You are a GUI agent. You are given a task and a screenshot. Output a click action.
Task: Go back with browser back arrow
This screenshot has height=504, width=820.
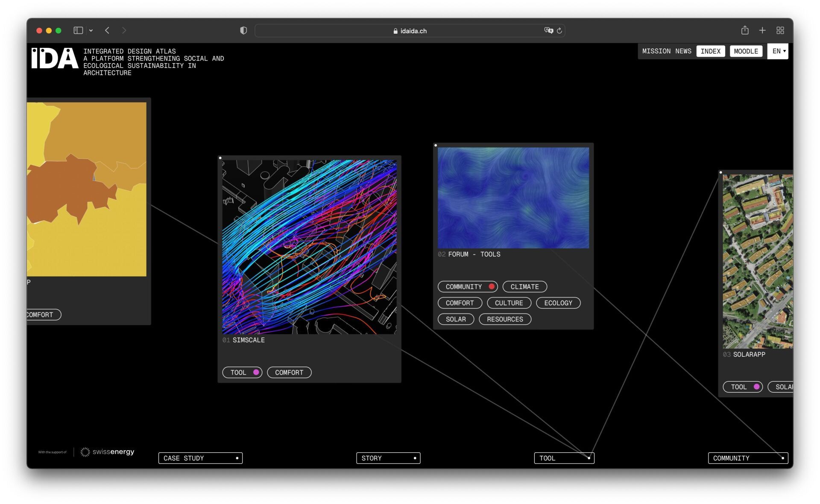(x=107, y=30)
